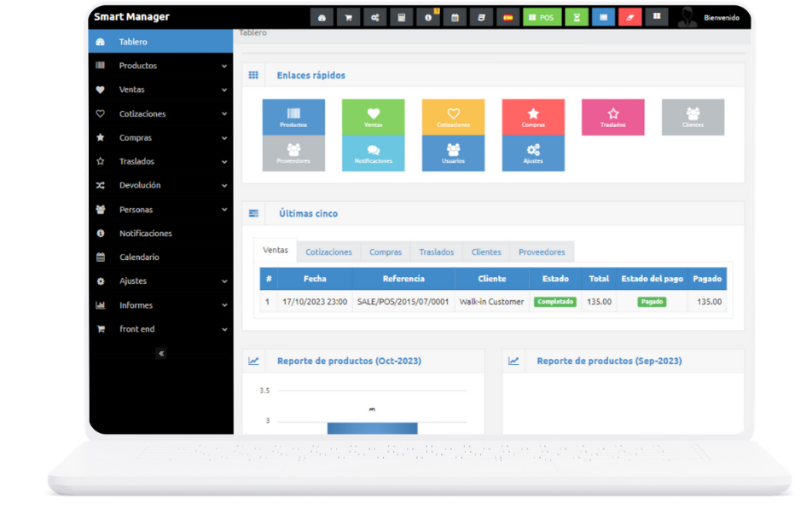Open the green POS button
Screen dimensions: 812x509
point(542,17)
